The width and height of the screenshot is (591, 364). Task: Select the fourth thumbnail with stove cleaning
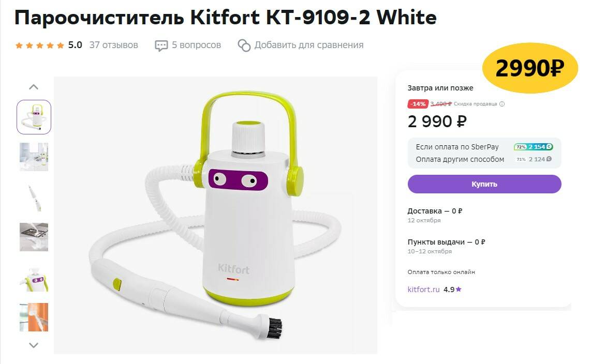[34, 237]
